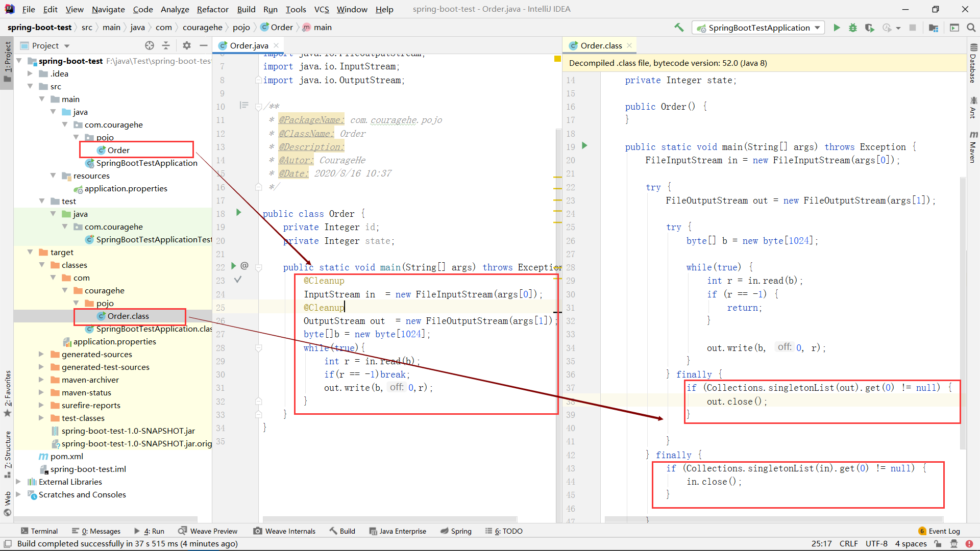Run with Coverage using the shield icon
Viewport: 980px width, 551px height.
869,28
